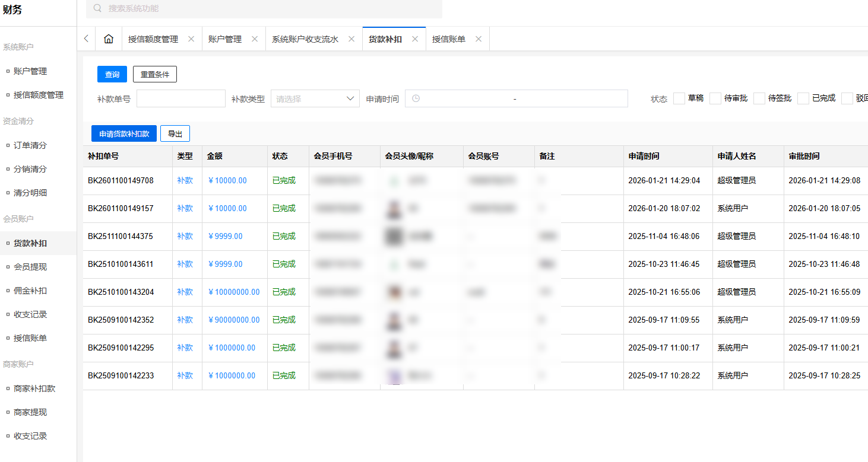Image resolution: width=868 pixels, height=462 pixels.
Task: Switch to the 系统账户收支流水 tab
Action: point(305,38)
